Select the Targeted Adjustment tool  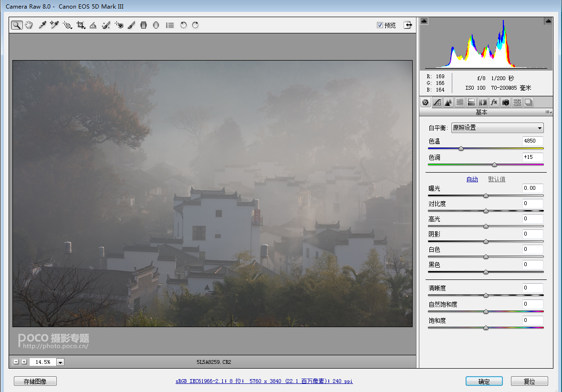click(x=67, y=25)
